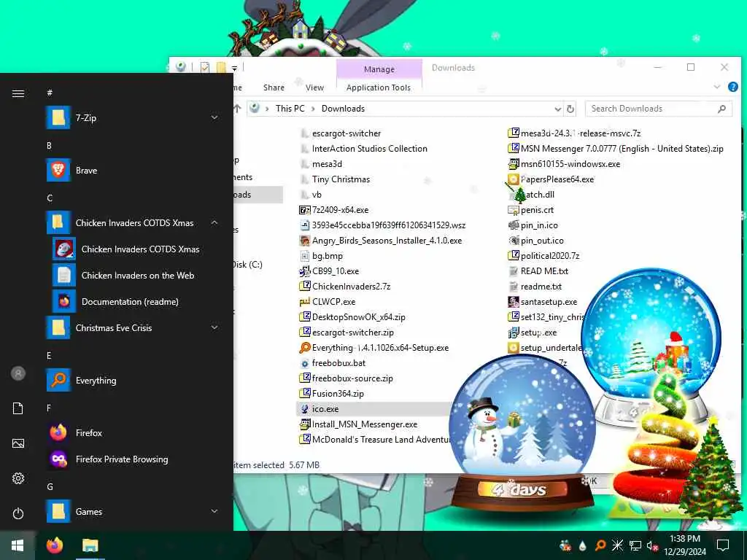Expand the 7-Zip folder in Start menu
Screen dimensions: 747x560
pyautogui.click(x=214, y=117)
